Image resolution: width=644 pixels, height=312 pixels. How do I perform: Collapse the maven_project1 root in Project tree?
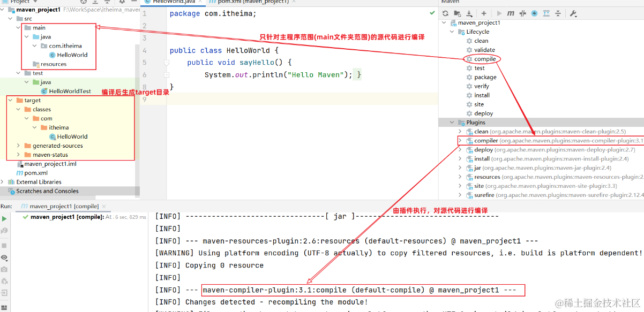tap(3, 10)
